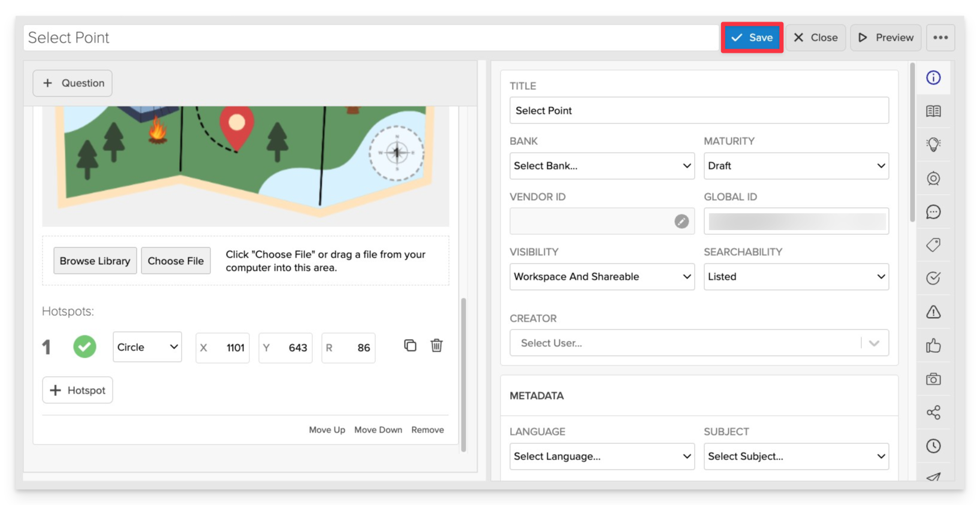Click the right panel vertical scrollbar
The image size is (980, 505).
tap(912, 142)
